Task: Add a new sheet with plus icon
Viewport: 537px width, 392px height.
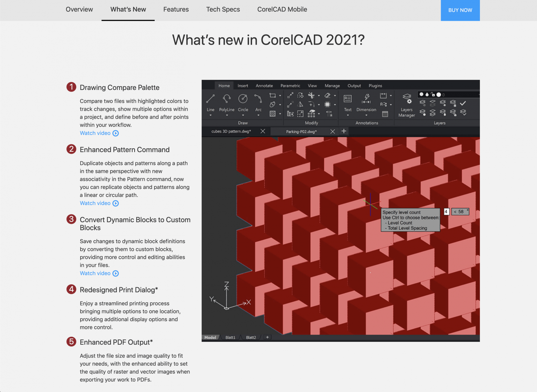Action: (267, 337)
